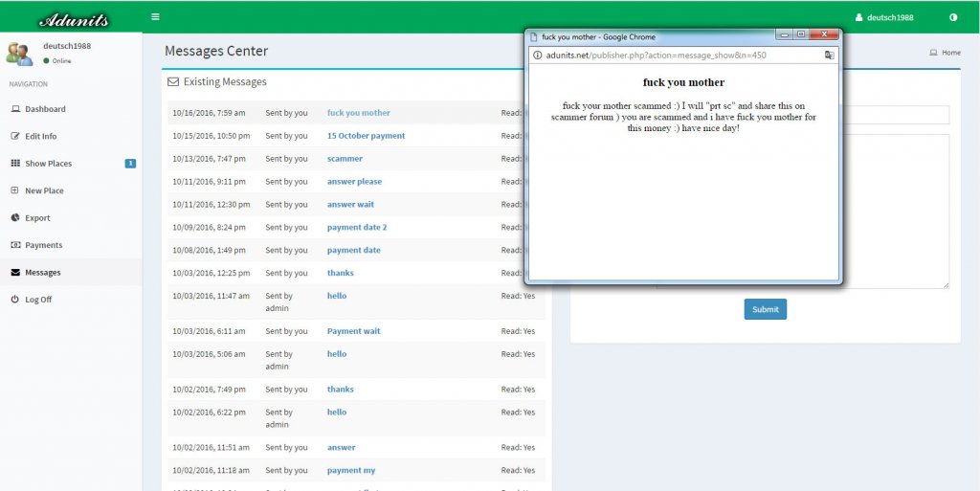
Task: Click the site info icon in popup URL bar
Action: (538, 56)
